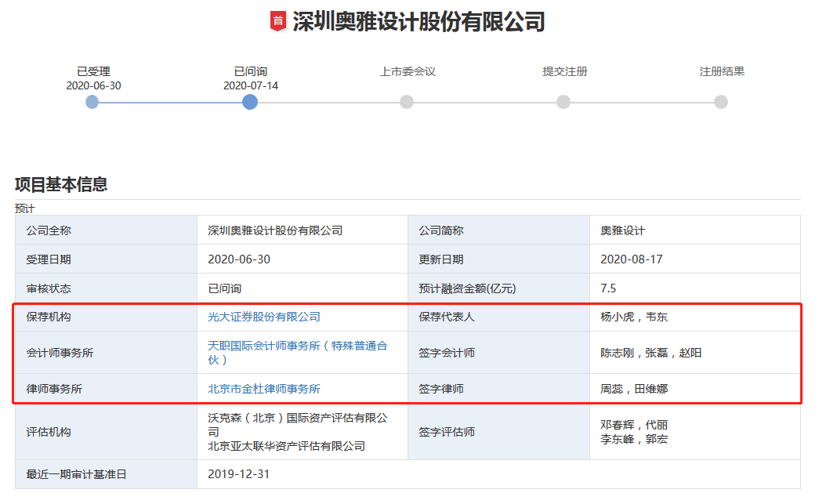Viewport: 819px width, 504px height.
Task: Click the 公司全称 label cell
Action: 106,230
